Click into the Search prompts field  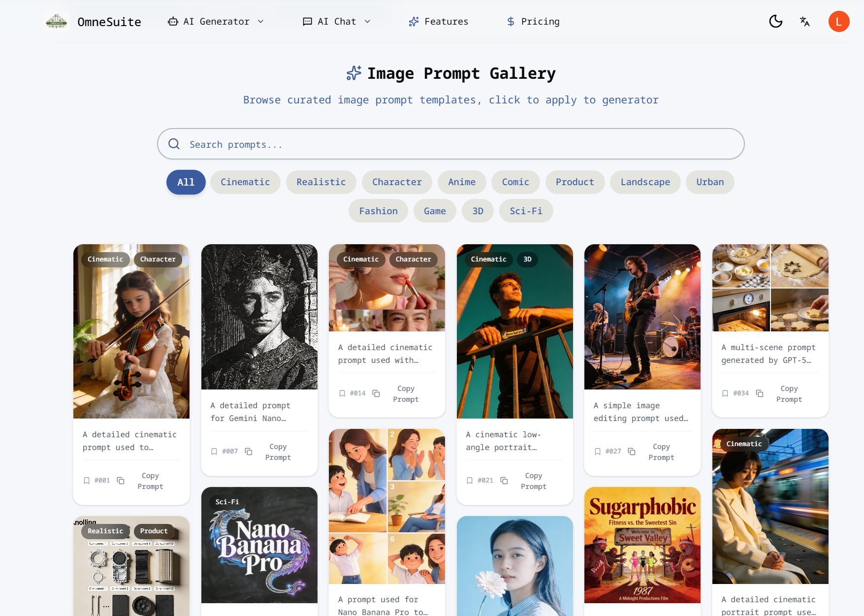[450, 144]
